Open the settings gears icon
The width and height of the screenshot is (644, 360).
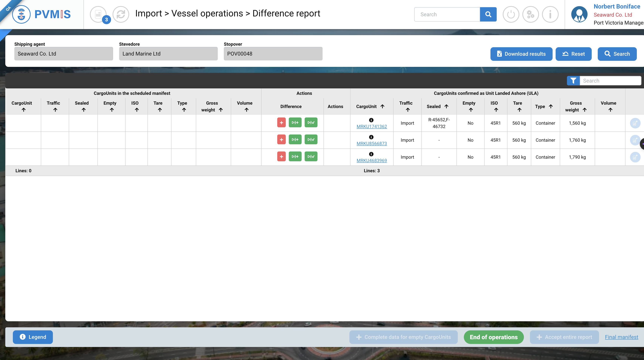click(x=530, y=14)
